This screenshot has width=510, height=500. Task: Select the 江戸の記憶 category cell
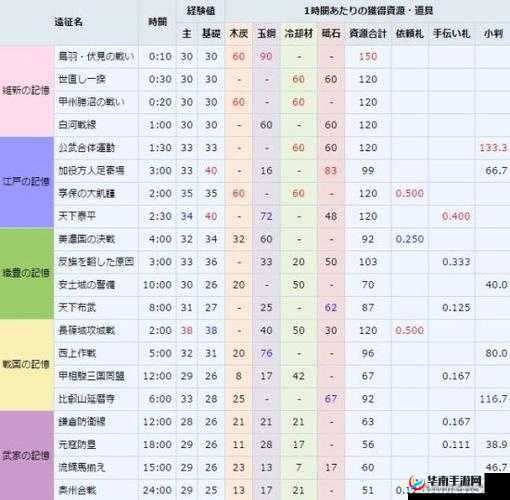click(x=26, y=182)
